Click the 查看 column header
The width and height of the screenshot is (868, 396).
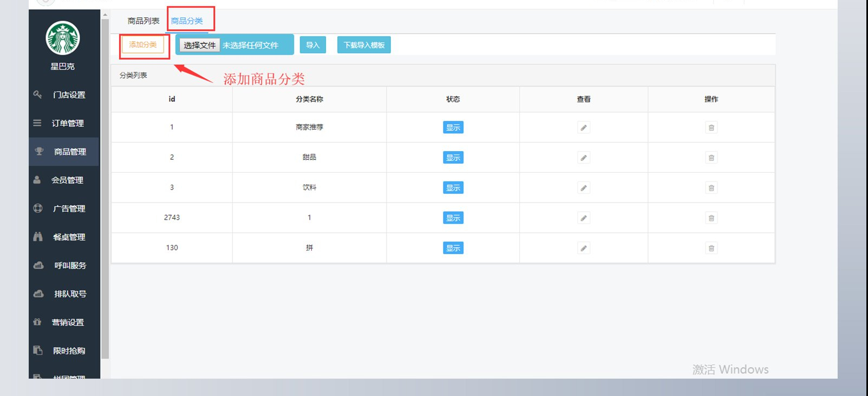pyautogui.click(x=584, y=99)
